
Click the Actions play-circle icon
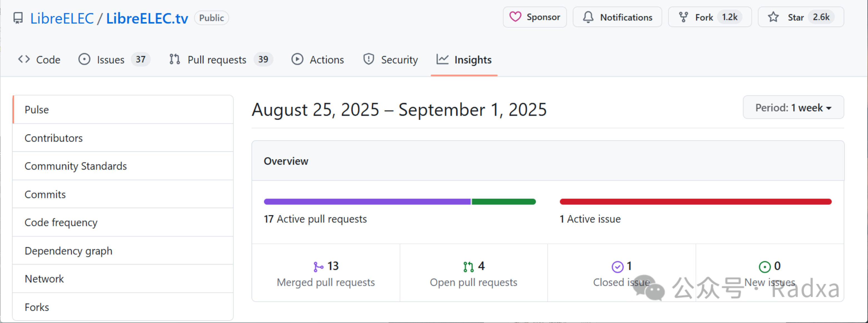click(297, 59)
